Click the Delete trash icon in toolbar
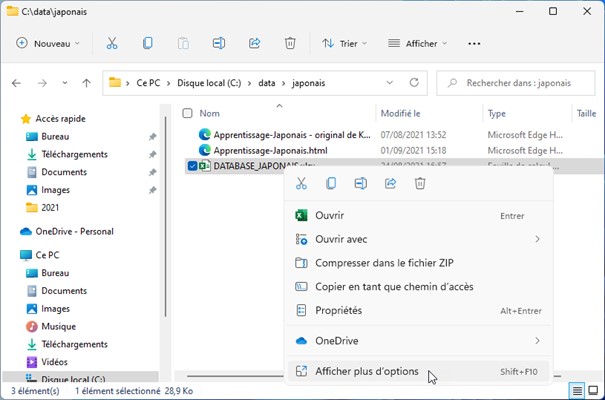The height and width of the screenshot is (400, 605). [290, 44]
